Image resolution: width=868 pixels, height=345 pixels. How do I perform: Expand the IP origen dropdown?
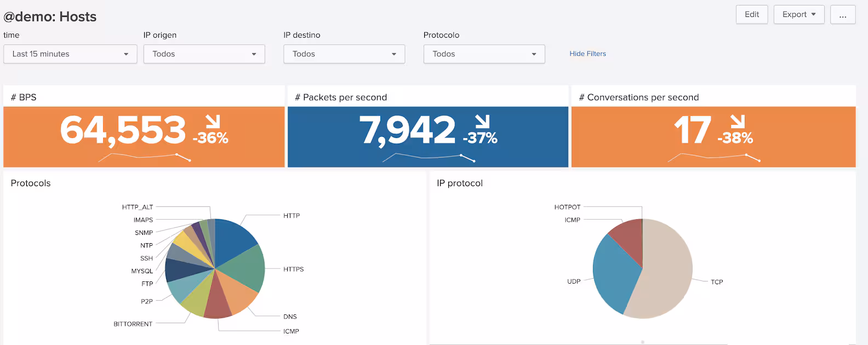click(204, 54)
